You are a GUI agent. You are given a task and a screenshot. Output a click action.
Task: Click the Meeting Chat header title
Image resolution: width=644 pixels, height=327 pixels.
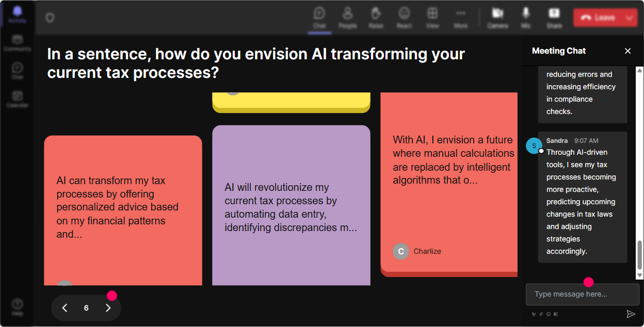pos(559,51)
